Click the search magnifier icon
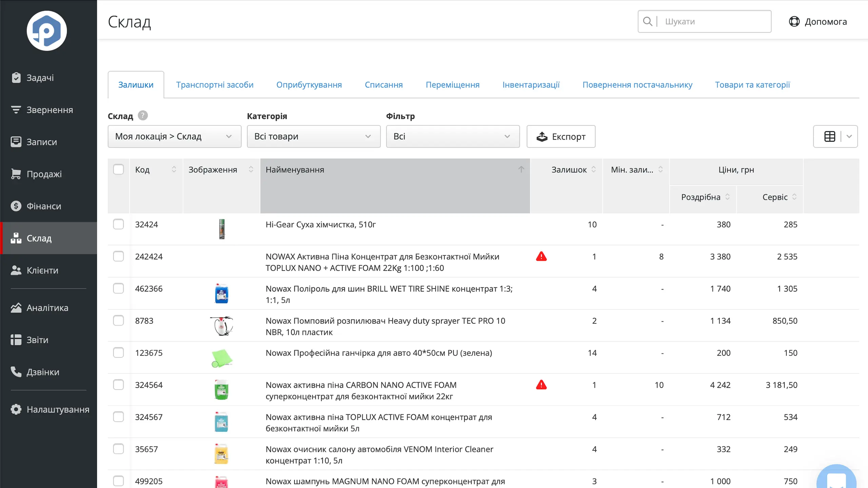 (x=647, y=21)
